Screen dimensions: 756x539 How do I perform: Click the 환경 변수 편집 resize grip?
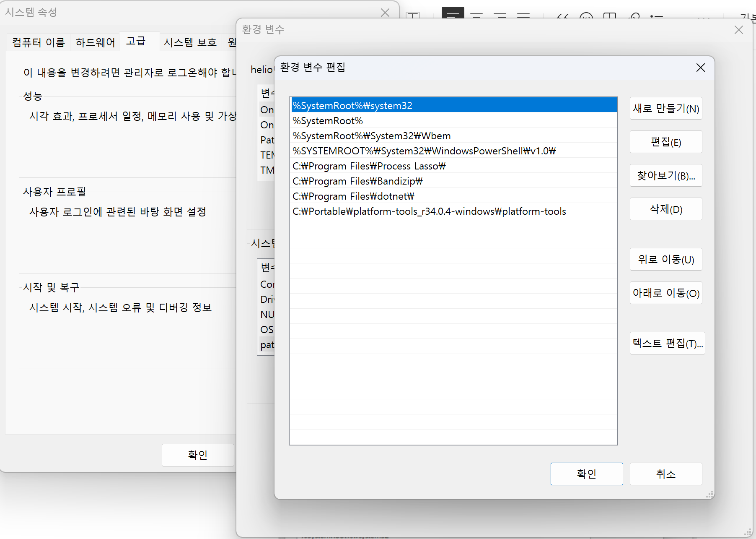pyautogui.click(x=709, y=495)
